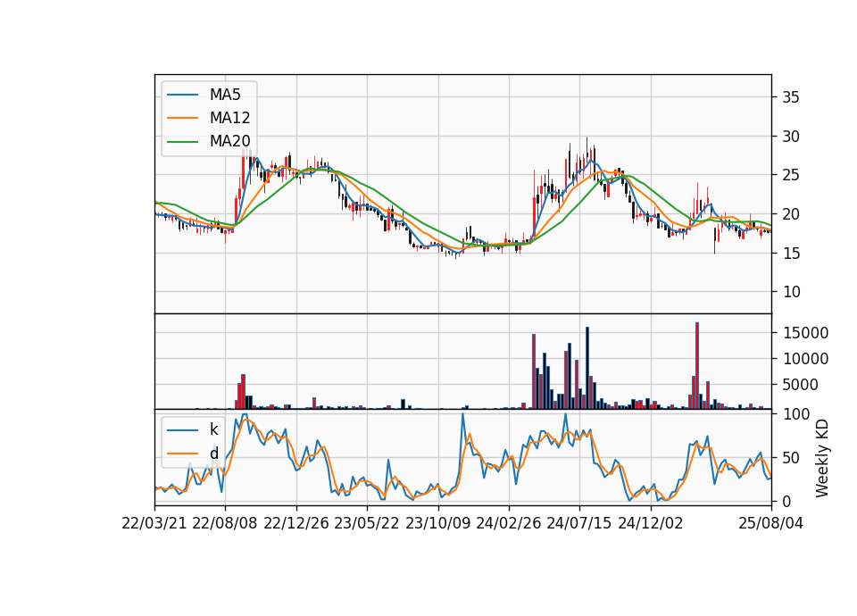The image size is (857, 616).
Task: Click the 100 tick on KD axis
Action: [796, 414]
